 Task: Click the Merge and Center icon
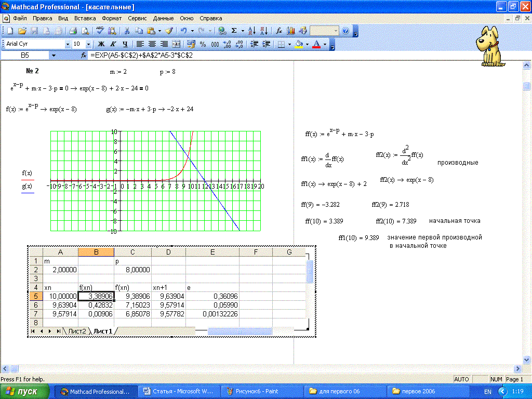(176, 44)
